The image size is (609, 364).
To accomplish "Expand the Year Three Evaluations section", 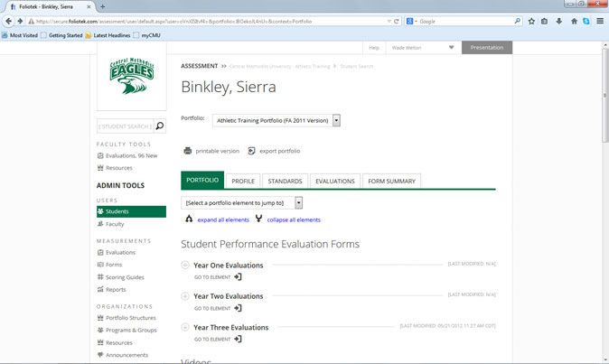I will coord(185,327).
